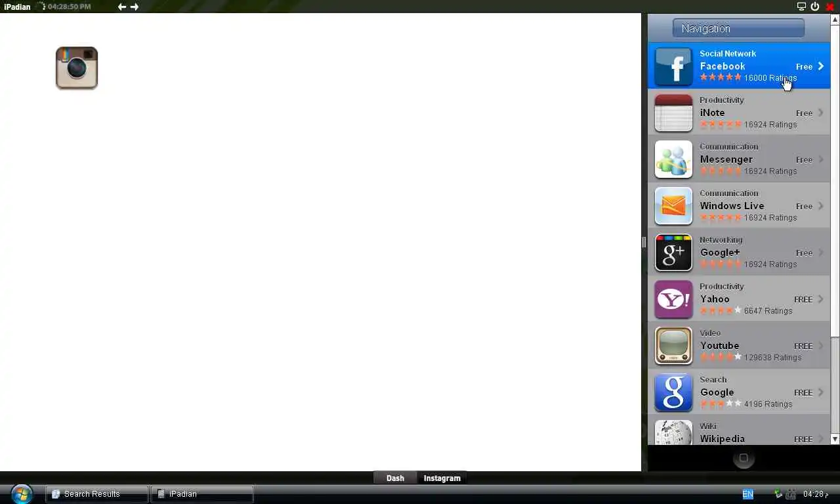Viewport: 840px width, 504px height.
Task: Go forward using the right arrow icon
Action: point(135,7)
